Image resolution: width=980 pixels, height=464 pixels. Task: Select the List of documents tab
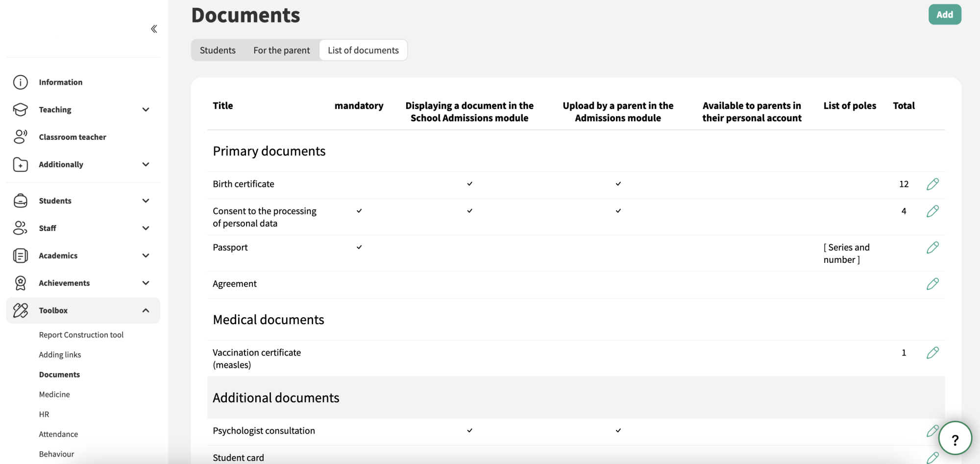point(363,50)
